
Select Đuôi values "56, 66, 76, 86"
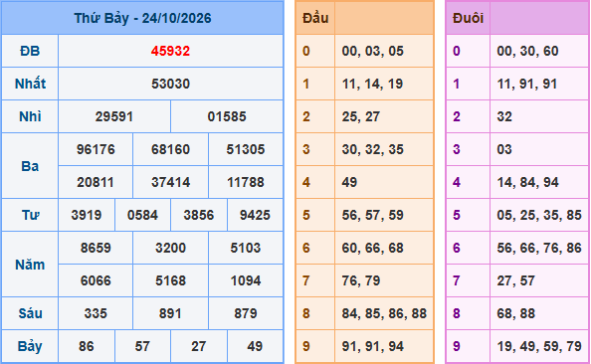point(539,248)
